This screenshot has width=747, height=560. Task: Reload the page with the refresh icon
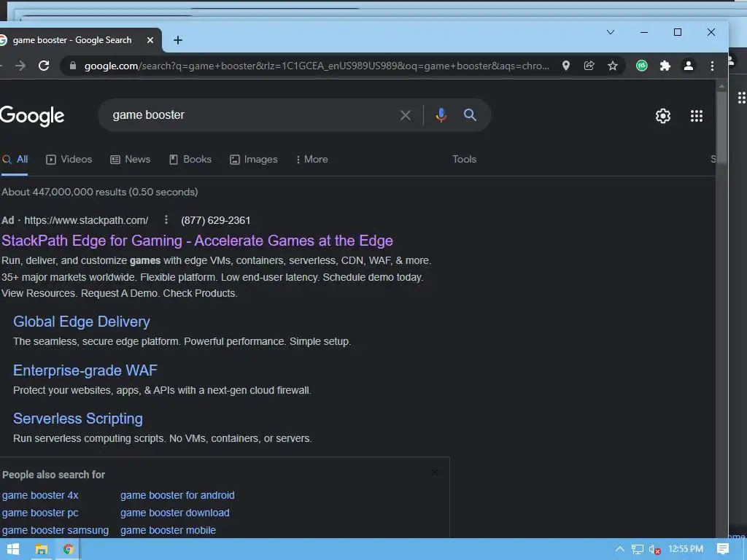44,66
